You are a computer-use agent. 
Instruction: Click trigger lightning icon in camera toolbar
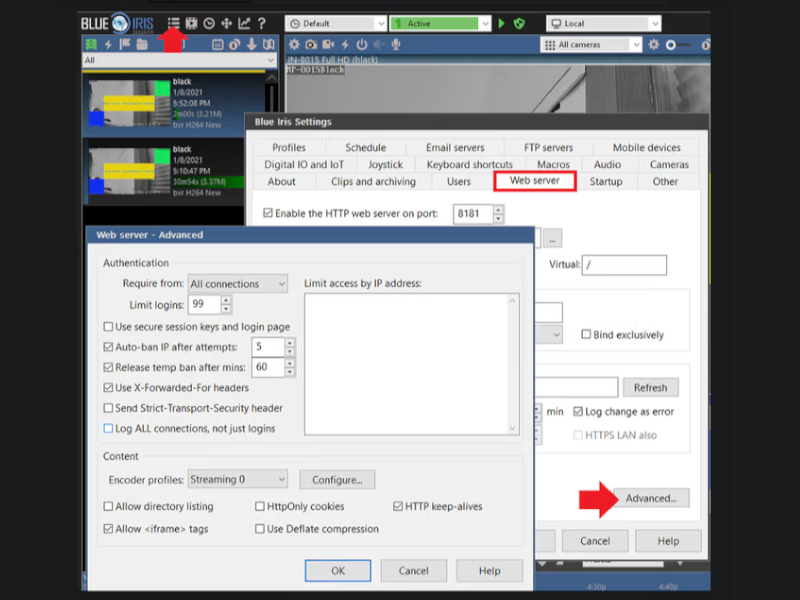point(345,44)
